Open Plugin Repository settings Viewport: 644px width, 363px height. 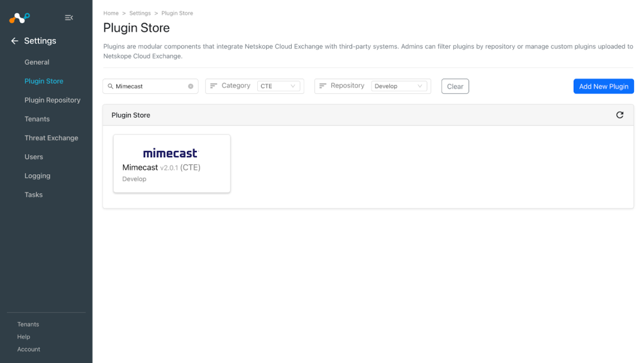click(53, 100)
